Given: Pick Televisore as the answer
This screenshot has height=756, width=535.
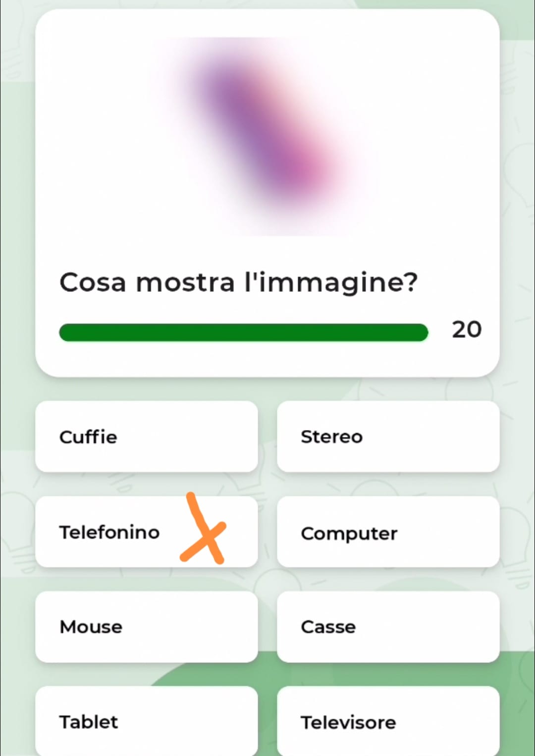Looking at the screenshot, I should point(388,721).
